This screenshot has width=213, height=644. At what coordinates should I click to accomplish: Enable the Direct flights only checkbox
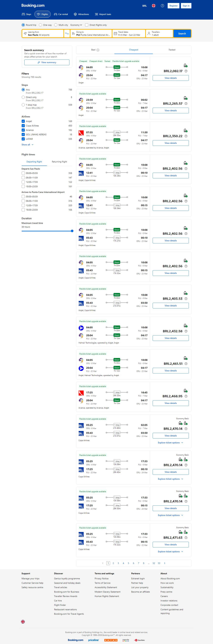point(87,25)
